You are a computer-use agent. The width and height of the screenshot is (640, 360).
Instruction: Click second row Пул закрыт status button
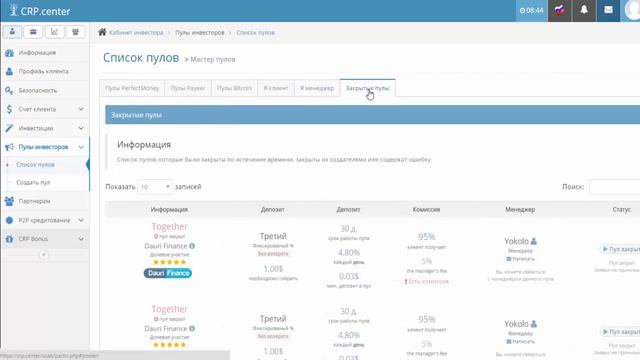coord(620,332)
